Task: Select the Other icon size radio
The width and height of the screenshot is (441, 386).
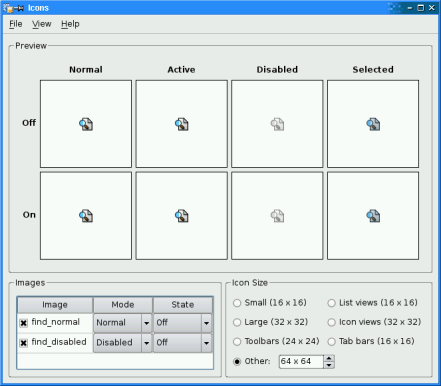Action: [237, 361]
